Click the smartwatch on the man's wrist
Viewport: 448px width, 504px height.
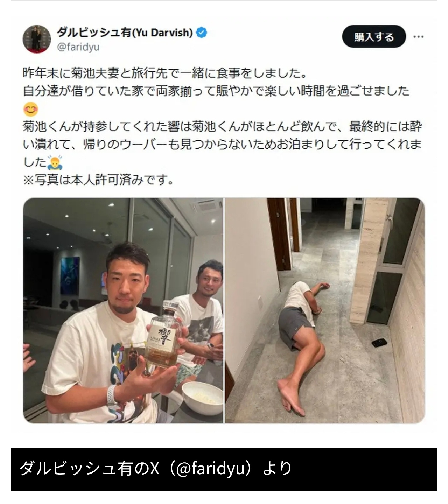112,395
